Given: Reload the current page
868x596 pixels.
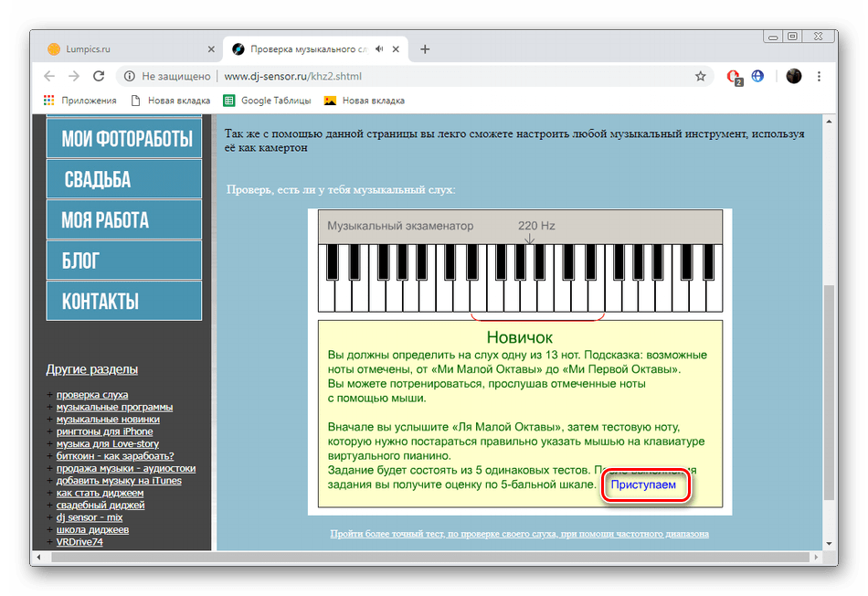Looking at the screenshot, I should point(98,77).
